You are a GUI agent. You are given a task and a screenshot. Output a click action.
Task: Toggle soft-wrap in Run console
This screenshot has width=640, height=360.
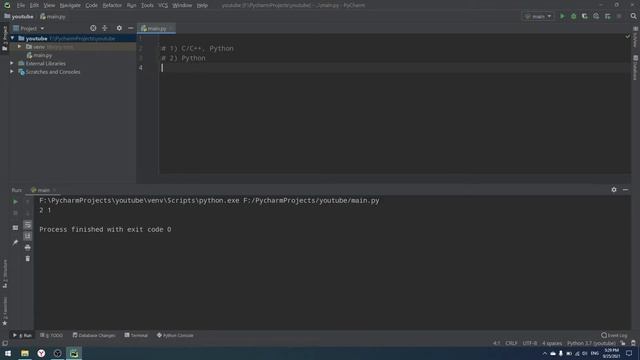click(x=28, y=225)
